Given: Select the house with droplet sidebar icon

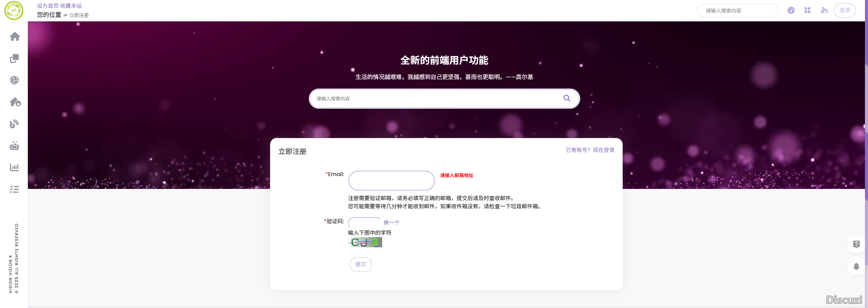Looking at the screenshot, I should pyautogui.click(x=15, y=102).
